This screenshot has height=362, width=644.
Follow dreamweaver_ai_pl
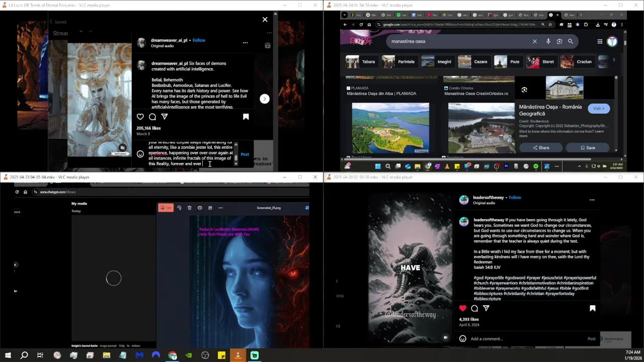[x=199, y=40]
